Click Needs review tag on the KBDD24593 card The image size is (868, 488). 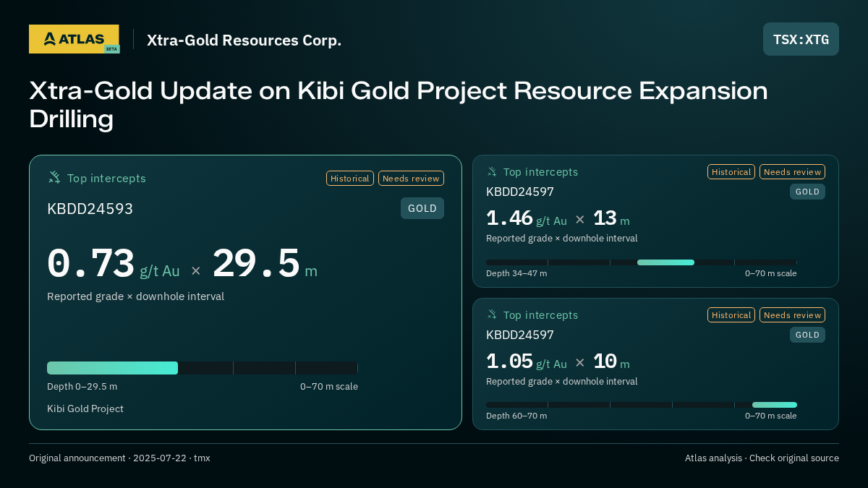coord(411,178)
